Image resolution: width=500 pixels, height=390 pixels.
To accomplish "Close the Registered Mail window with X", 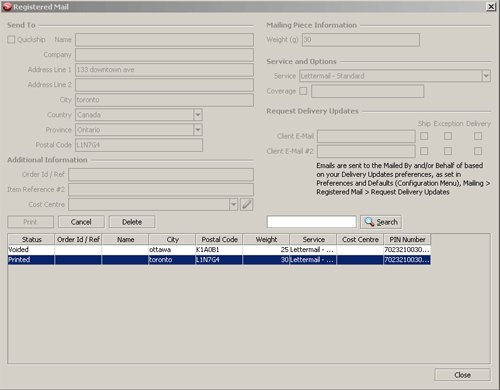I will [x=491, y=7].
